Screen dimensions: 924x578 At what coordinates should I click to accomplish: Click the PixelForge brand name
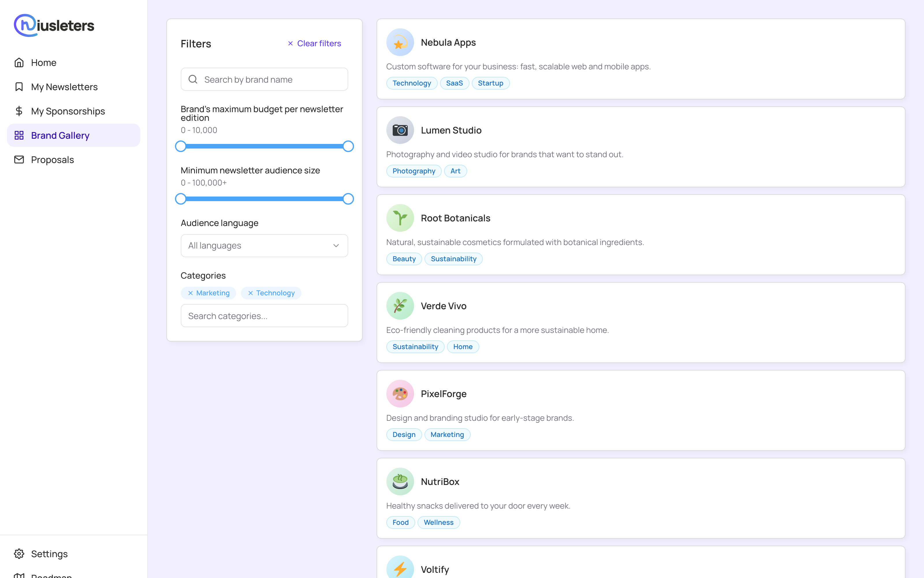click(443, 394)
